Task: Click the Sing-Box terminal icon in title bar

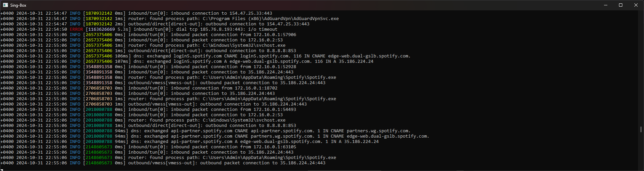Action: 5,5
